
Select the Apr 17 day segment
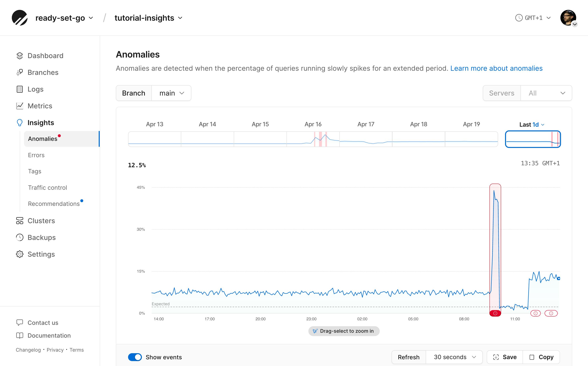pyautogui.click(x=366, y=139)
